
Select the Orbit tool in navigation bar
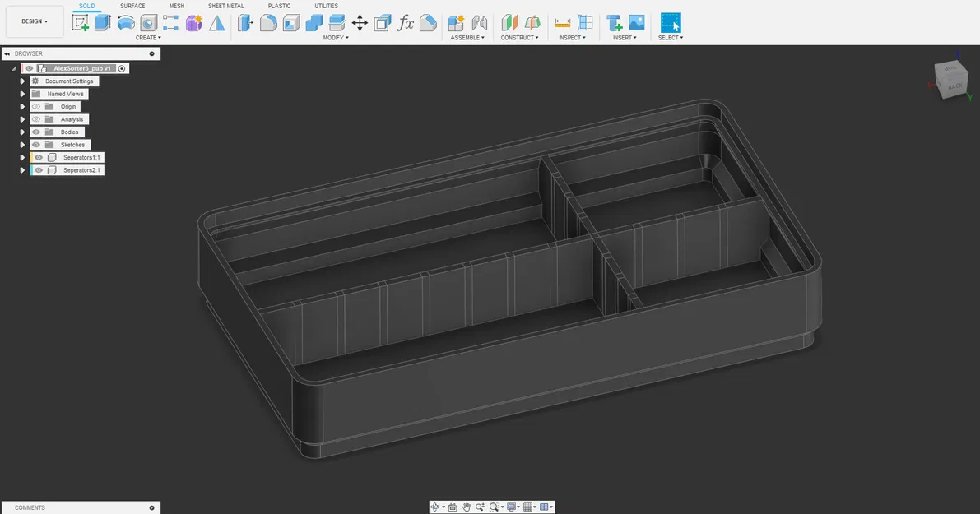(x=436, y=507)
